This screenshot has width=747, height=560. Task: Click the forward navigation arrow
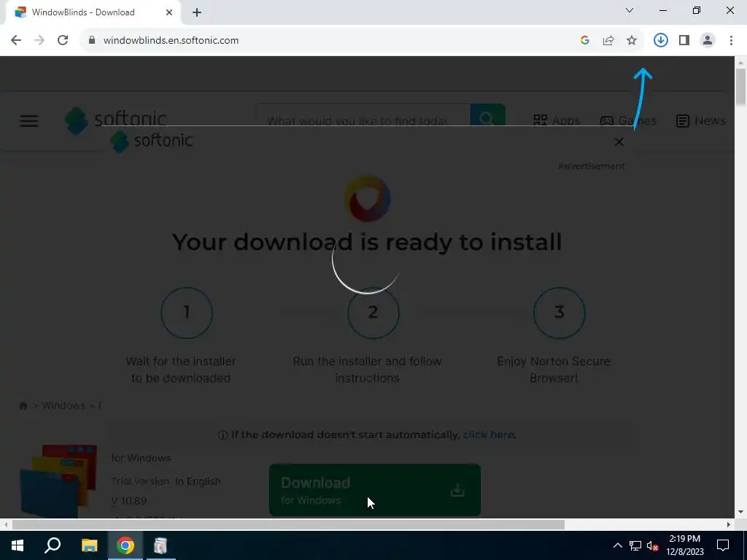pyautogui.click(x=39, y=40)
